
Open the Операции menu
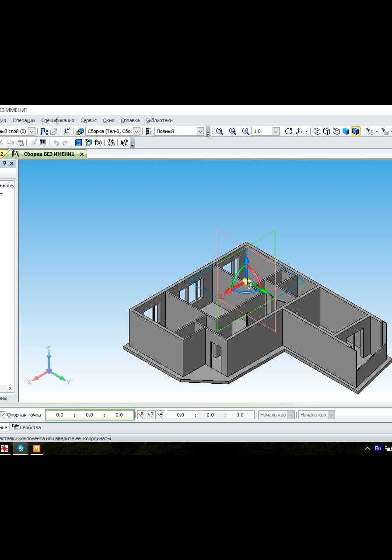tap(24, 120)
